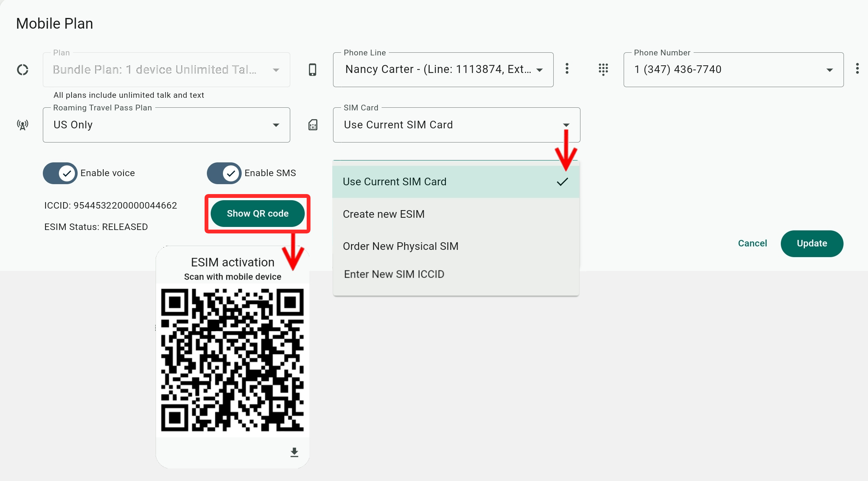Screen dimensions: 868x481
Task: Toggle the Enable voice switch
Action: [60, 173]
